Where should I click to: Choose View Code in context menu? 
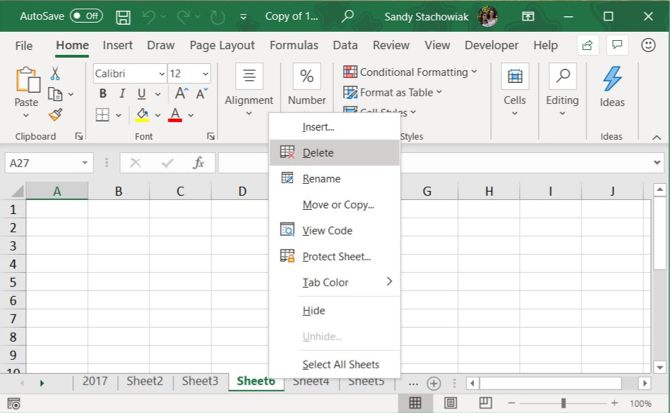(335, 231)
